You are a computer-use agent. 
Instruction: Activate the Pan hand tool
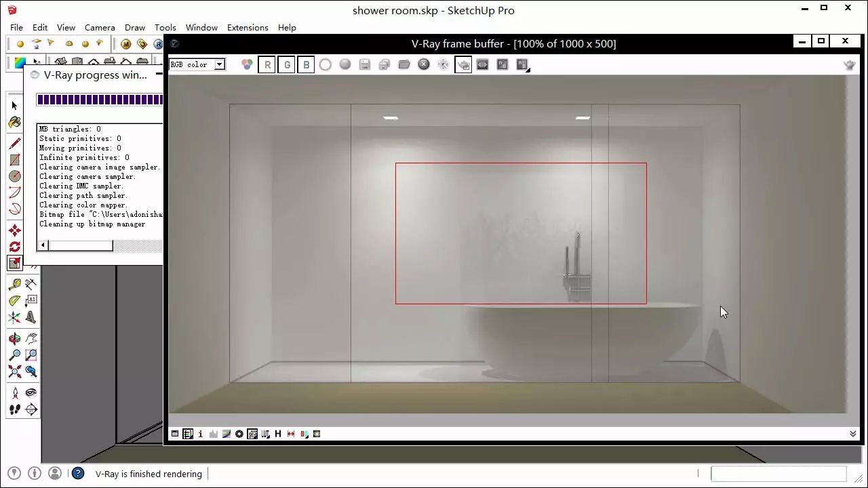[31, 339]
